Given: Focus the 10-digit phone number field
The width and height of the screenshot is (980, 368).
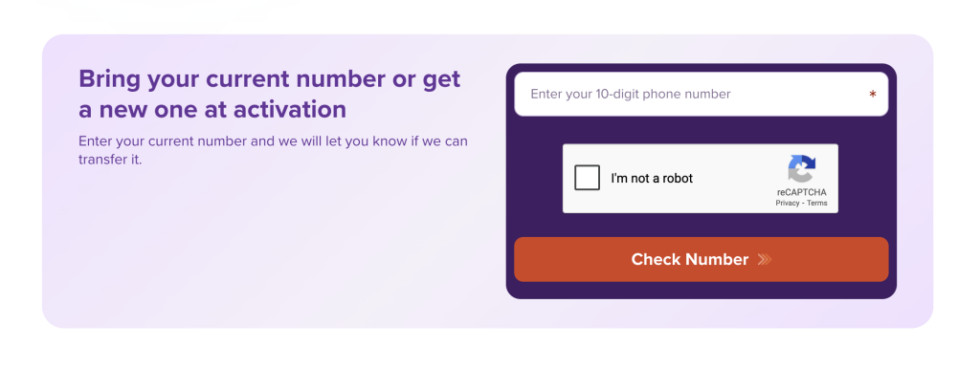Looking at the screenshot, I should 702,95.
